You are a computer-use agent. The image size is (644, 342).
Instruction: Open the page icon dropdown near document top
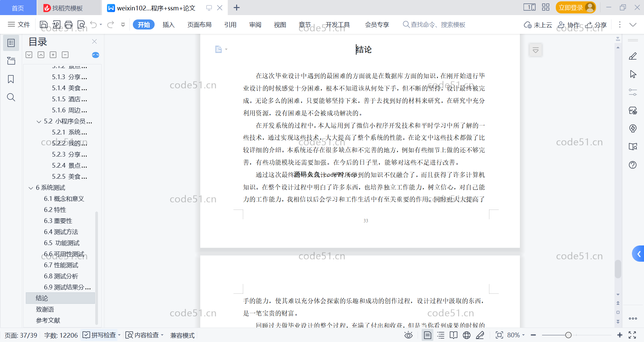221,49
